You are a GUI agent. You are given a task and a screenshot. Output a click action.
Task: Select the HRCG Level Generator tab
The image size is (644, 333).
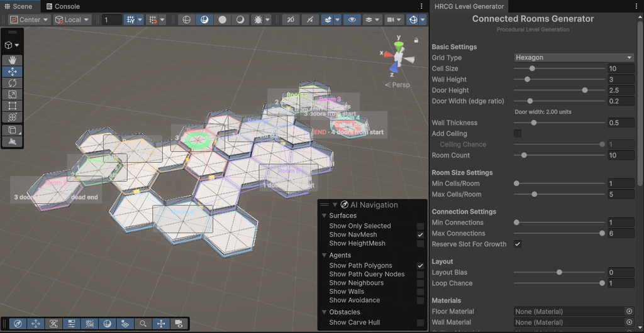click(x=469, y=6)
